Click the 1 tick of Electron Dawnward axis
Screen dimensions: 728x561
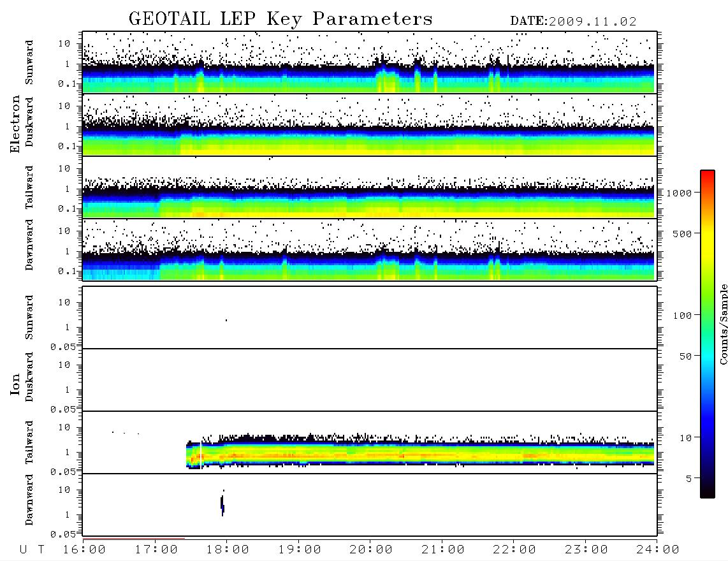click(68, 251)
